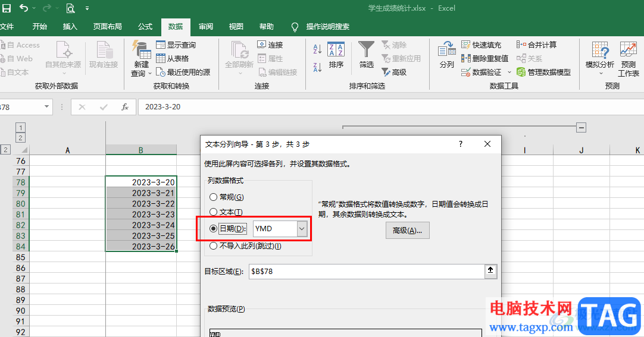Click the Print Preview icon in title bar
The image size is (644, 337).
[x=71, y=8]
